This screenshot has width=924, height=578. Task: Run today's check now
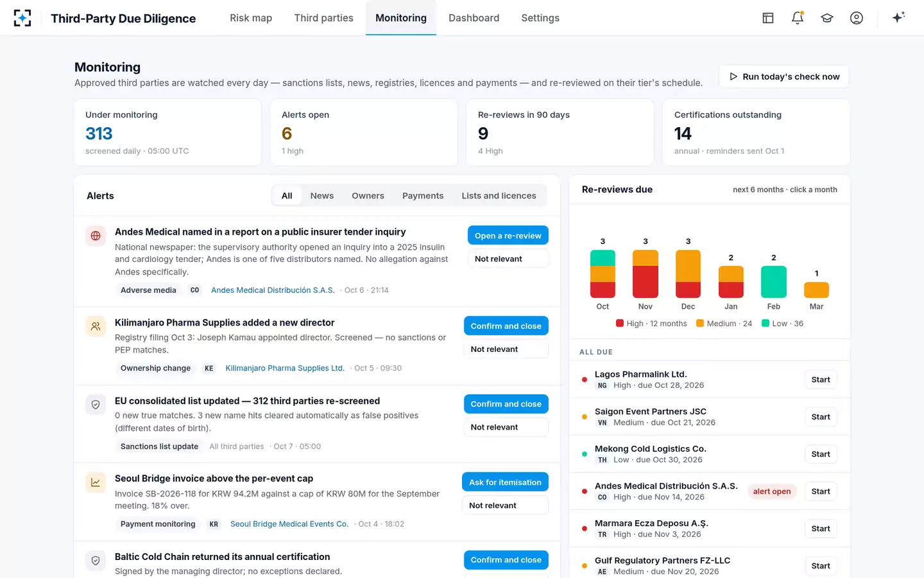(784, 76)
